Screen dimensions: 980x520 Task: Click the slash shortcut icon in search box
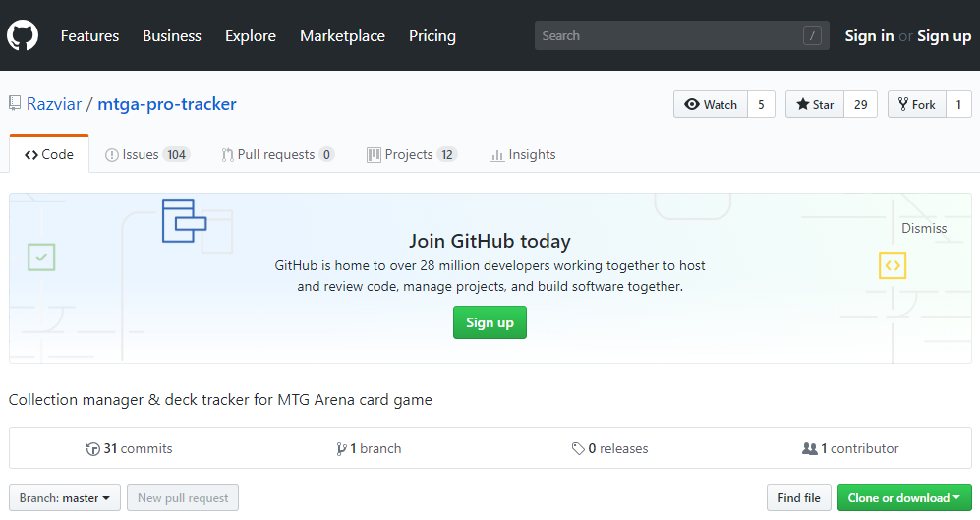(x=812, y=36)
